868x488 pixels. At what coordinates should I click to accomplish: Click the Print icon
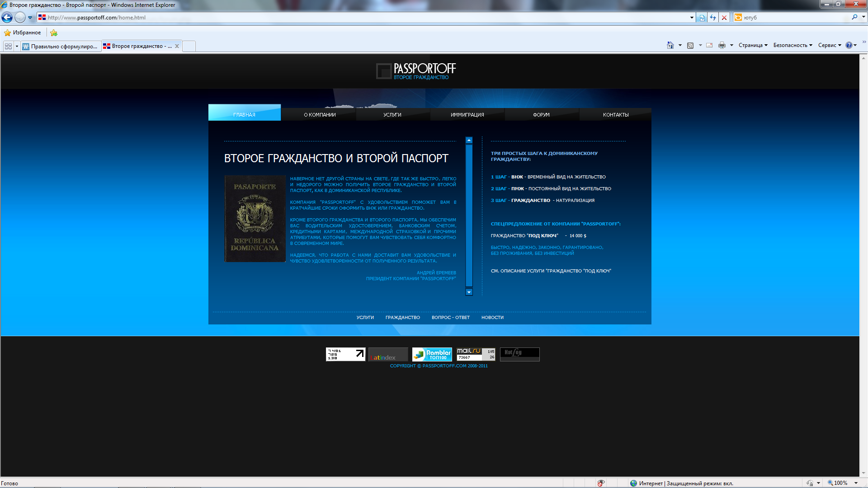pos(722,45)
